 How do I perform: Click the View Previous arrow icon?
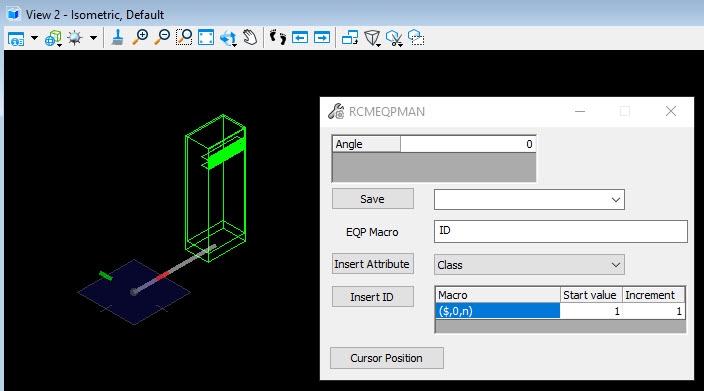[300, 38]
